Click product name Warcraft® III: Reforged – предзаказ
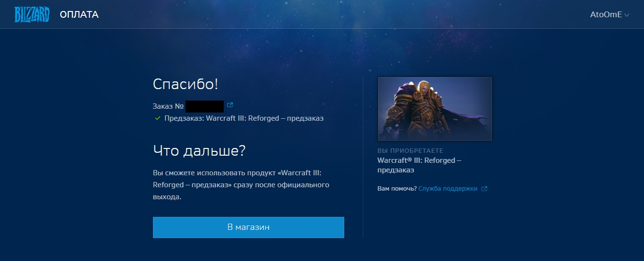The height and width of the screenshot is (261, 644). pyautogui.click(x=419, y=165)
